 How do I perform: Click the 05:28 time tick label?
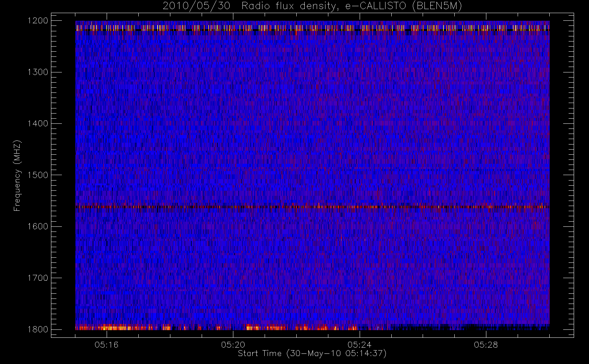click(486, 345)
